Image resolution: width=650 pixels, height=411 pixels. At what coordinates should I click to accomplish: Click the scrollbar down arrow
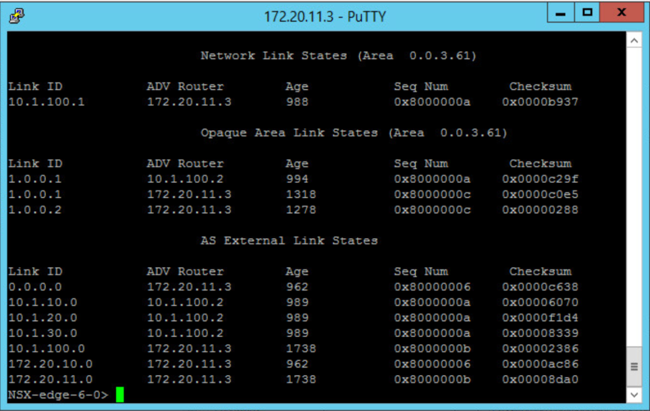[634, 395]
